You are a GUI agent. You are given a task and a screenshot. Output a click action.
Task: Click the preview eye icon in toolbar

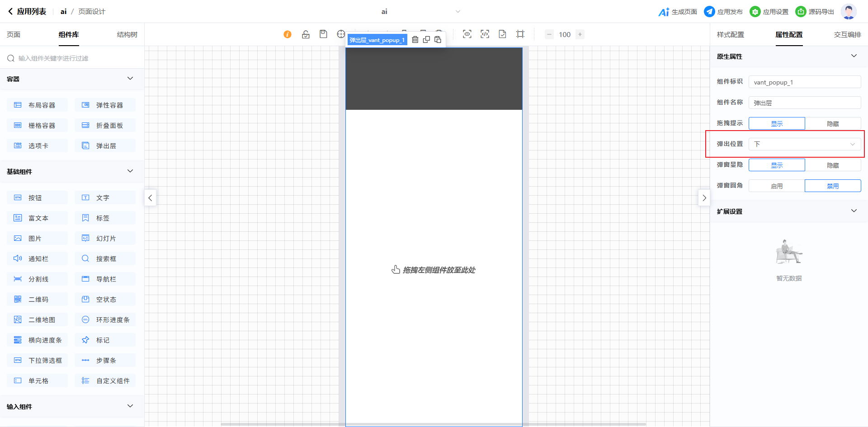(467, 34)
